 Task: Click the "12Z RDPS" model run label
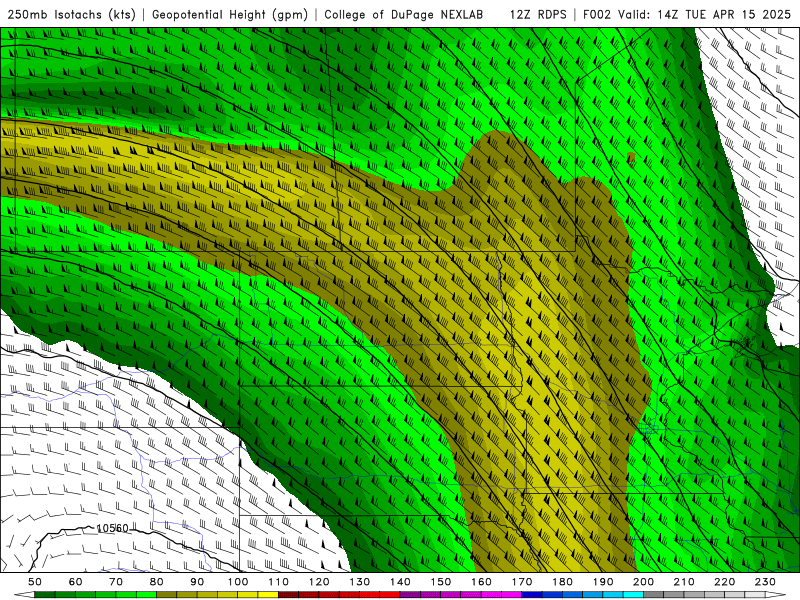[x=538, y=14]
